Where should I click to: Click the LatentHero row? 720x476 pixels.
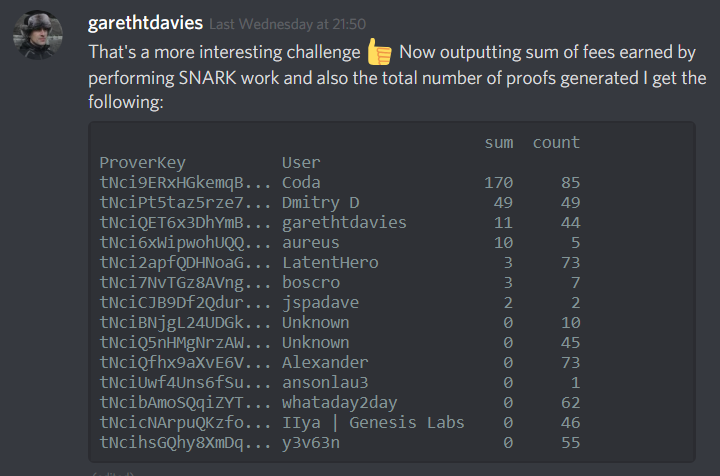(x=340, y=263)
